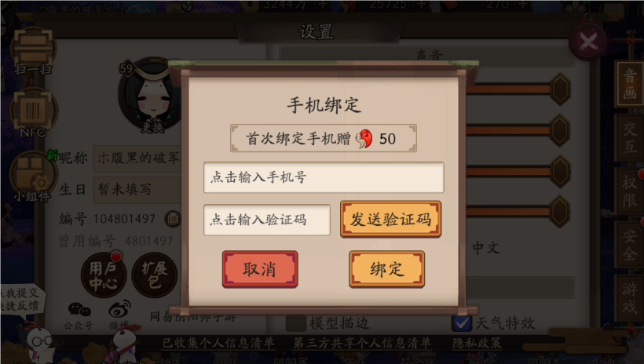Open 用户中心 user center
Screen dimensions: 644x364
point(104,275)
